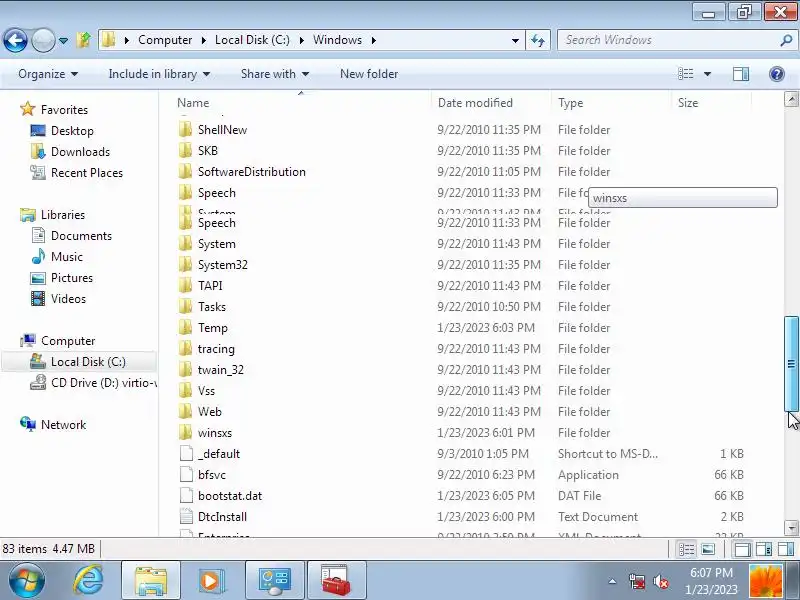
Task: Click the muted volume tray icon
Action: [661, 581]
